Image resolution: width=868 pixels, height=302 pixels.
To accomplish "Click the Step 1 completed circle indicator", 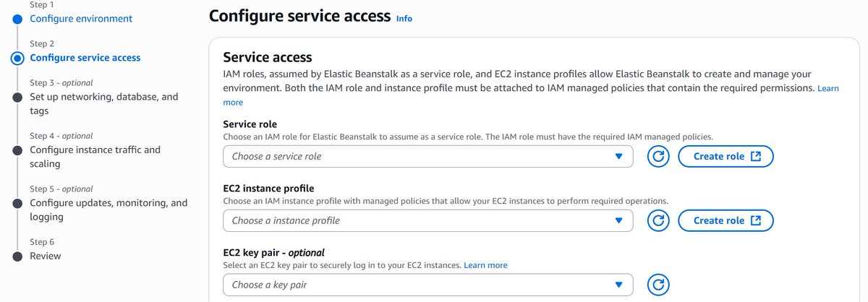I will click(17, 18).
